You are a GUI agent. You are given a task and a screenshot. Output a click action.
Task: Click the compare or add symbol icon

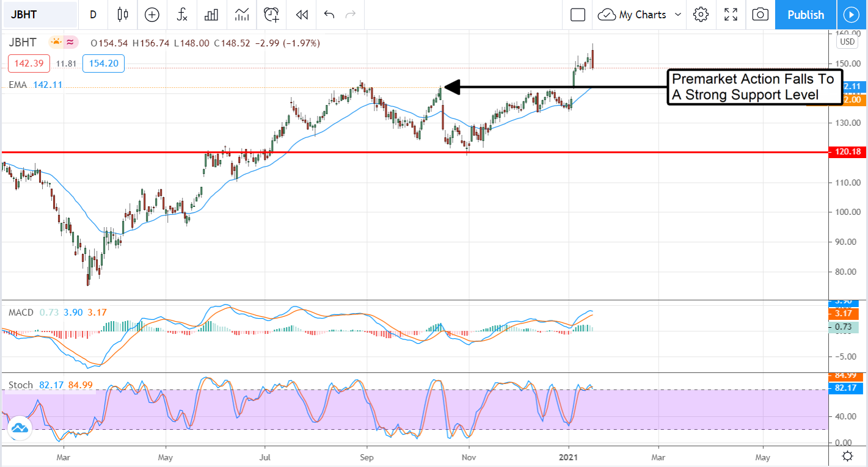click(151, 15)
